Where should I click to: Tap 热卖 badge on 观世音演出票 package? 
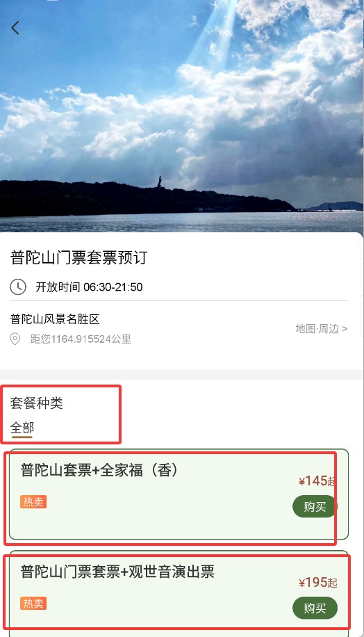pyautogui.click(x=33, y=604)
